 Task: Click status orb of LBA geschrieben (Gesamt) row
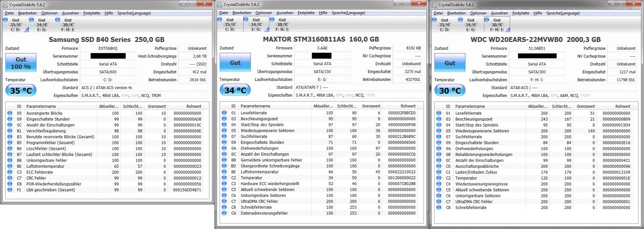[x=10, y=190]
